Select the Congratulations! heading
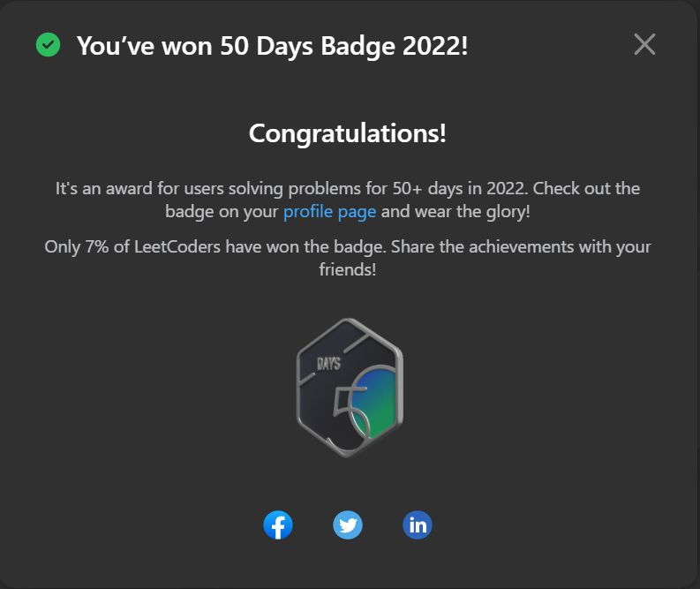Viewport: 700px width, 589px height. (347, 133)
